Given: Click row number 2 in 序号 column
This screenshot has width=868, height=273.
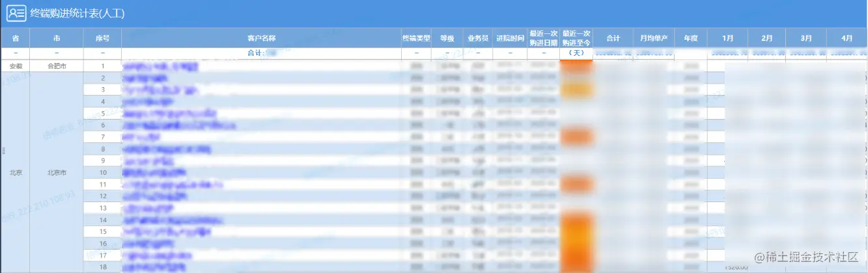Looking at the screenshot, I should click(x=103, y=78).
